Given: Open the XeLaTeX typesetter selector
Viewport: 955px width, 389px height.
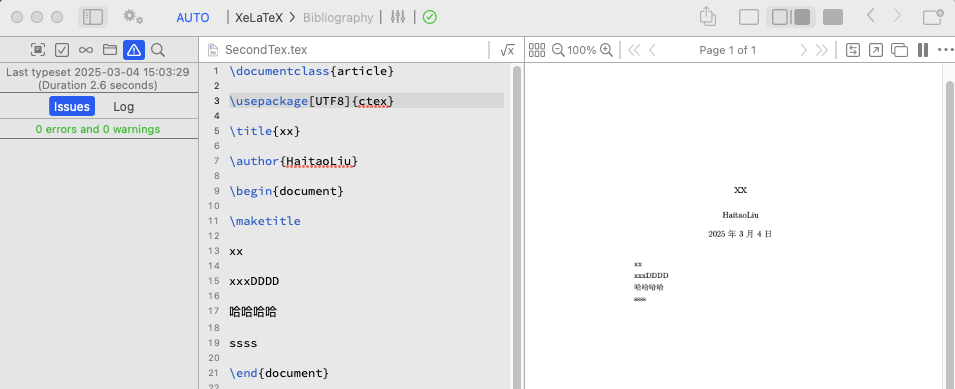Looking at the screenshot, I should tap(259, 18).
